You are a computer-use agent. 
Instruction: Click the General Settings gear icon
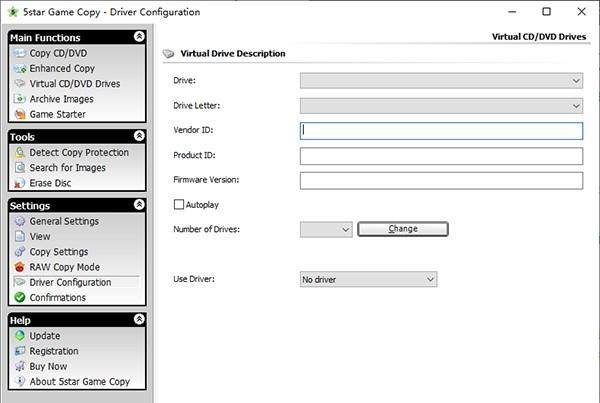point(20,221)
